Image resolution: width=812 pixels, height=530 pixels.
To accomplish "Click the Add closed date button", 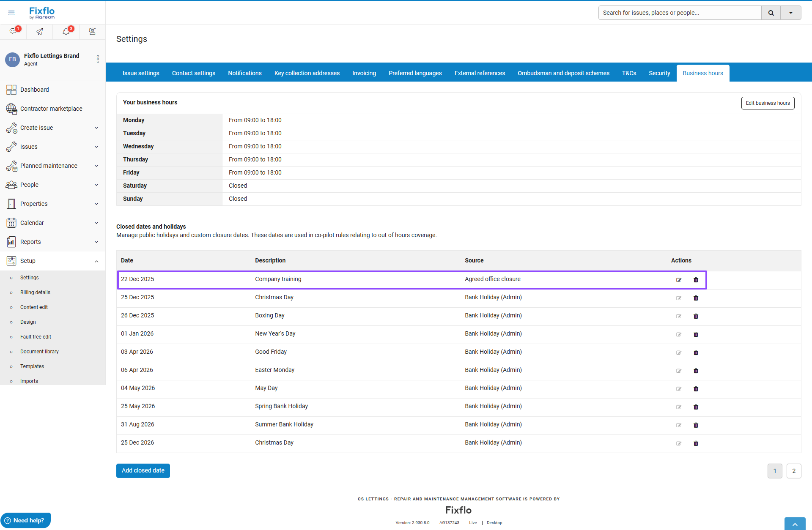I will tap(143, 470).
